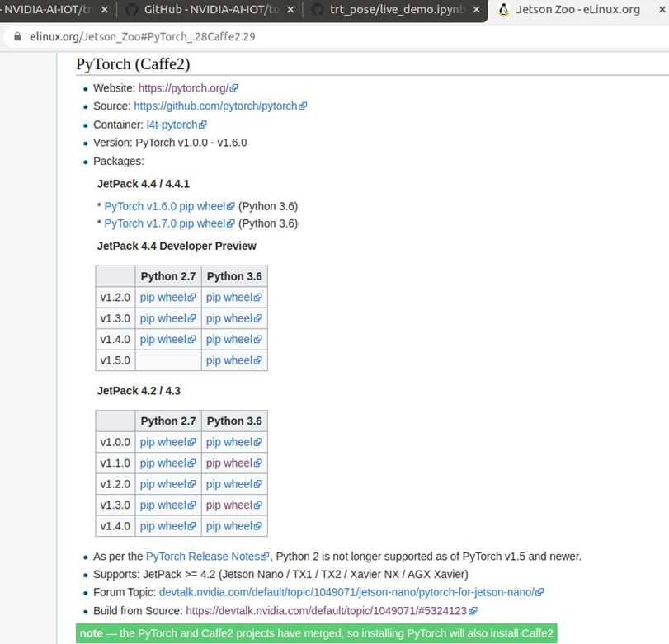
Task: Click the 'JetPack 4.4 Developer Preview' heading text
Action: point(177,246)
